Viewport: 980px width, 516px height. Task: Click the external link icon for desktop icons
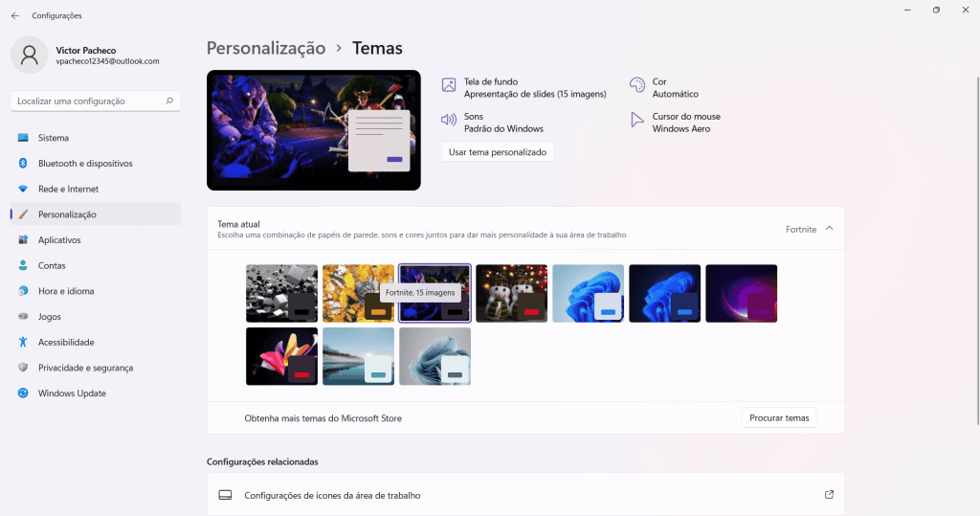tap(830, 495)
